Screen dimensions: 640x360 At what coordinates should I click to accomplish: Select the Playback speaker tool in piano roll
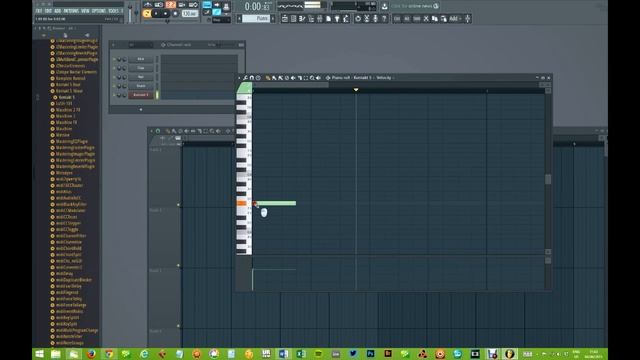click(x=318, y=78)
